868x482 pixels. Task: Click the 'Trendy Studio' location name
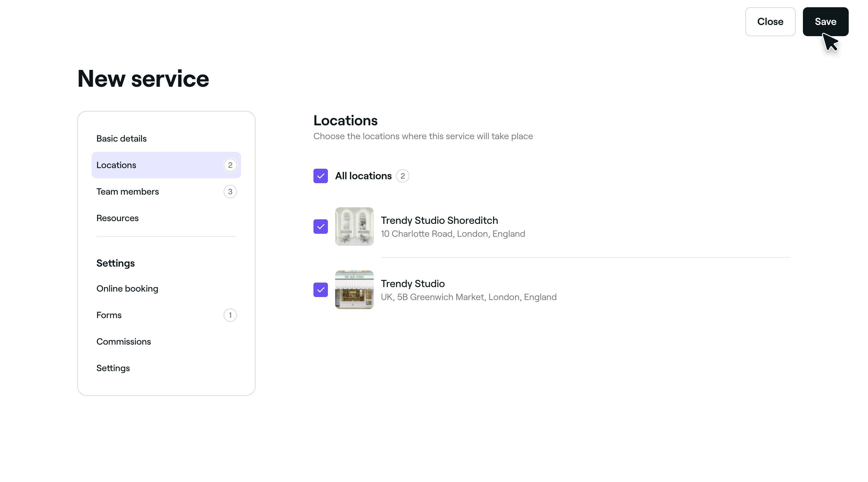(413, 283)
